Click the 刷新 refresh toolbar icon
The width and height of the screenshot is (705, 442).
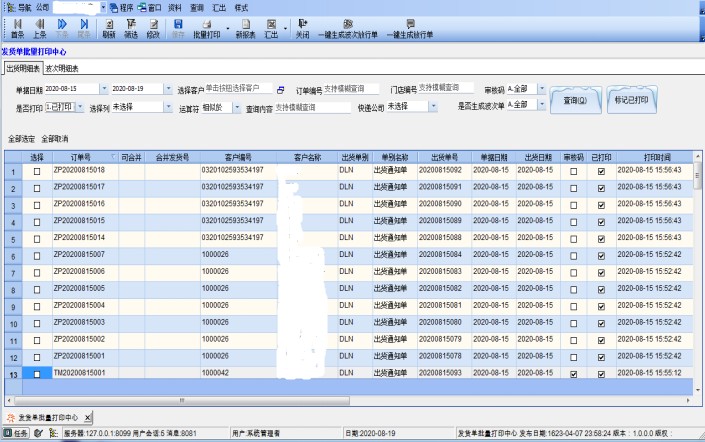click(x=109, y=29)
